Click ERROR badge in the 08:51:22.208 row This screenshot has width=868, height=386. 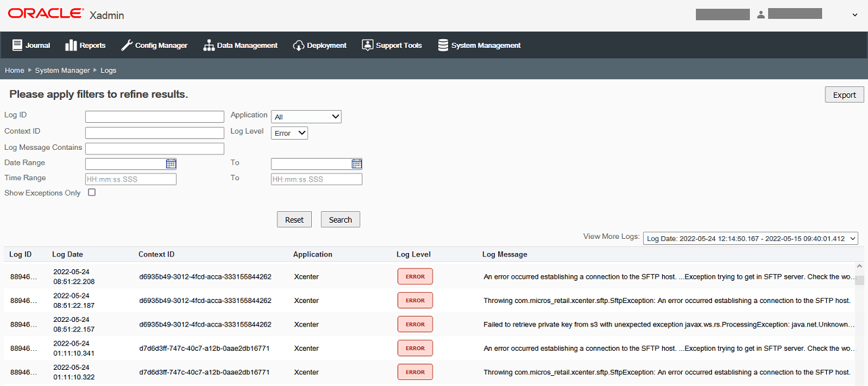click(415, 277)
